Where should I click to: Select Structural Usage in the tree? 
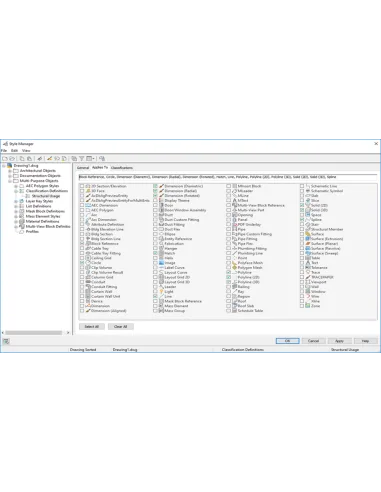(x=46, y=196)
